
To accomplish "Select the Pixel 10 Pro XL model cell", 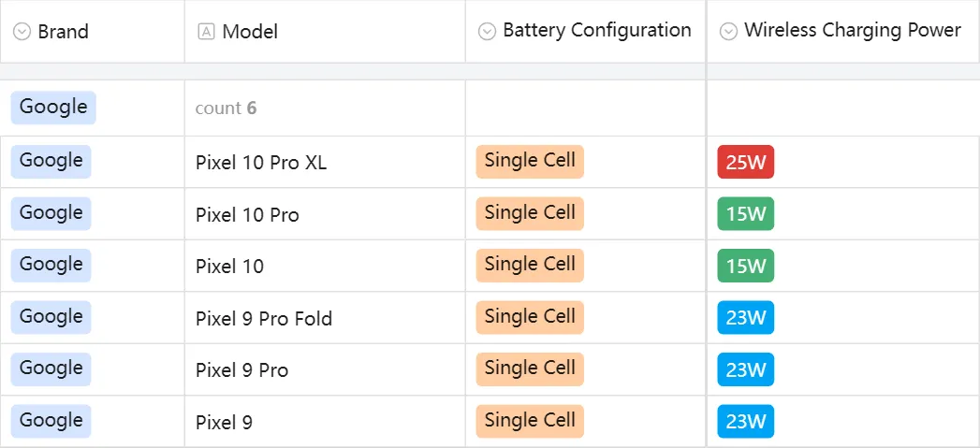I will pos(325,162).
